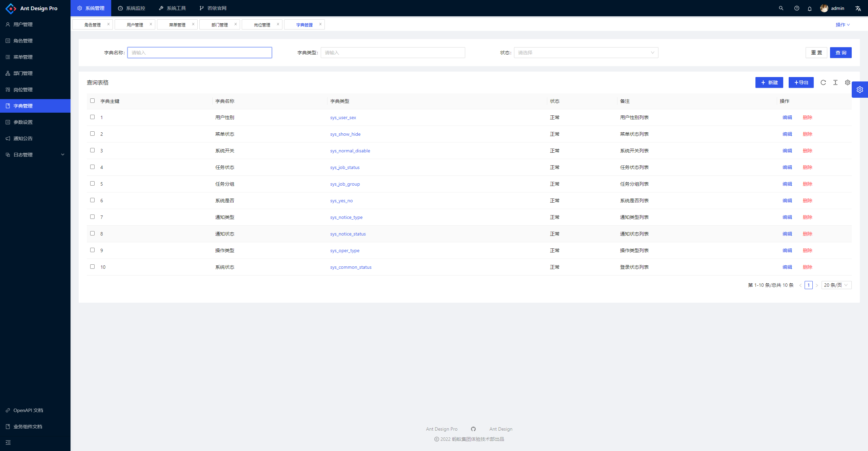The height and width of the screenshot is (451, 868).
Task: Edit the 系统状态 row
Action: click(x=787, y=267)
